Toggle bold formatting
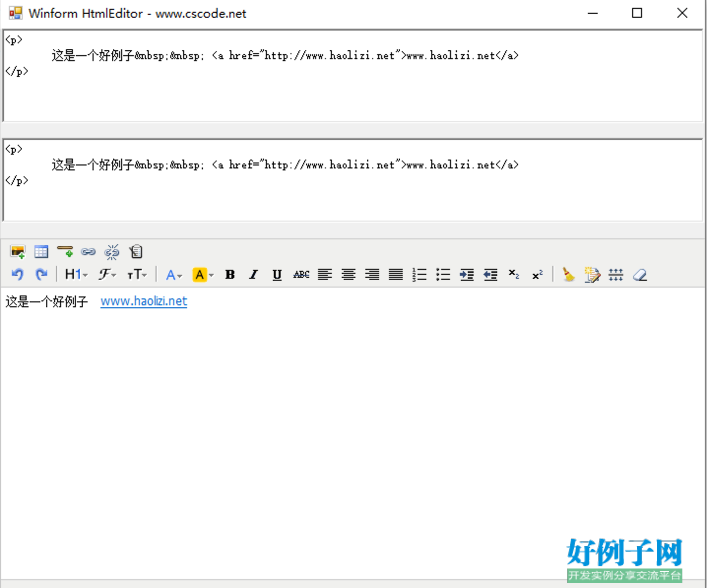Image resolution: width=707 pixels, height=588 pixels. 229,274
